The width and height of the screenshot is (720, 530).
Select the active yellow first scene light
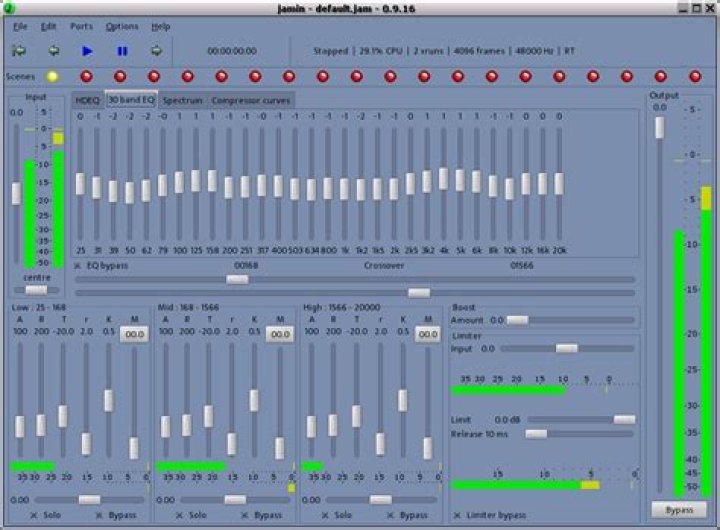click(x=53, y=77)
